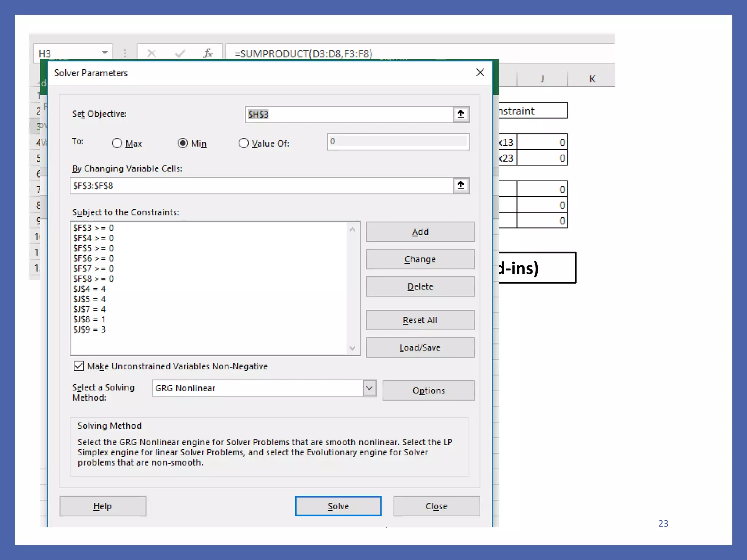Click the Solve button
Viewport: 747px width, 560px height.
pos(338,506)
